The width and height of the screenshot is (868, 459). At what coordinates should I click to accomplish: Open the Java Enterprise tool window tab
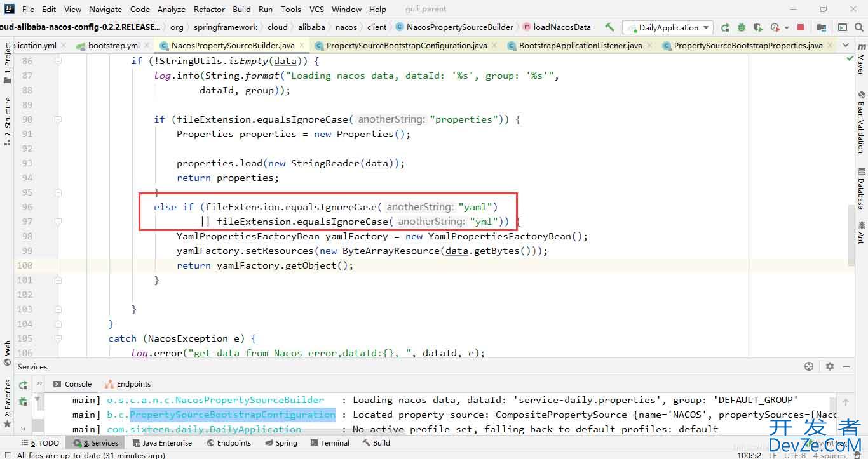point(161,443)
